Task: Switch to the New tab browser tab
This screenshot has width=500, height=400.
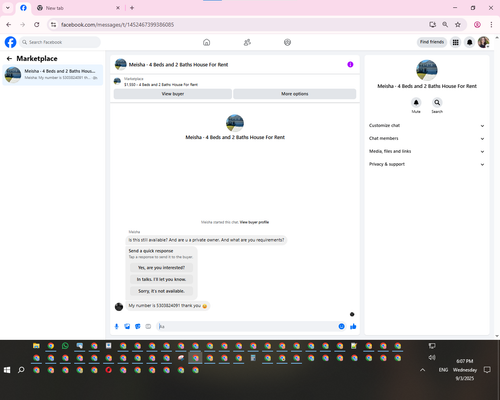Action: tap(77, 8)
